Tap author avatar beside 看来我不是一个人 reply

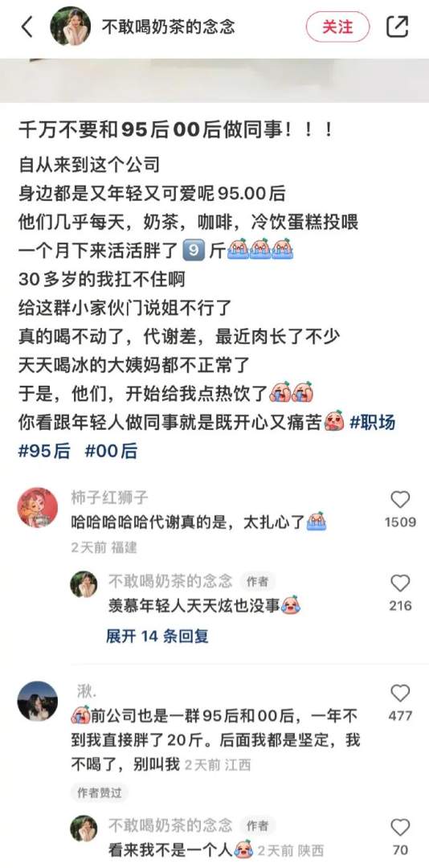(84, 828)
